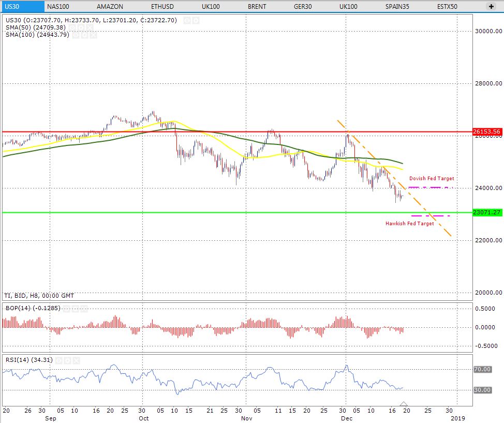The width and height of the screenshot is (504, 423).
Task: Click the time-axis scroll-to-latest triangle marker
Action: coord(404,404)
